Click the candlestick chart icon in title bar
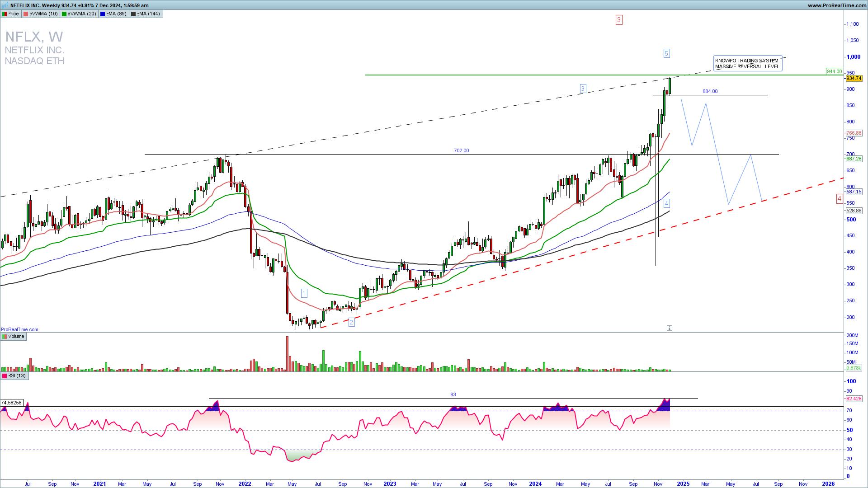Screen dimensions: 868x488 (5, 5)
